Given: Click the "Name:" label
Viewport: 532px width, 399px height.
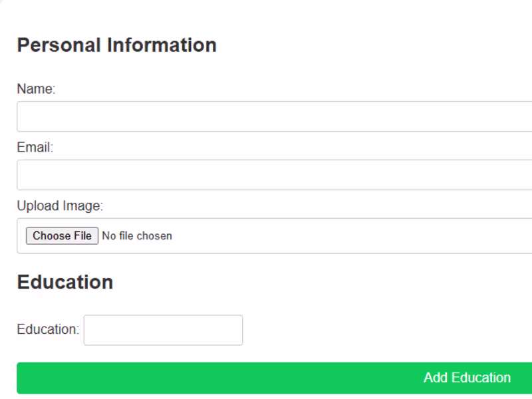Looking at the screenshot, I should click(36, 89).
